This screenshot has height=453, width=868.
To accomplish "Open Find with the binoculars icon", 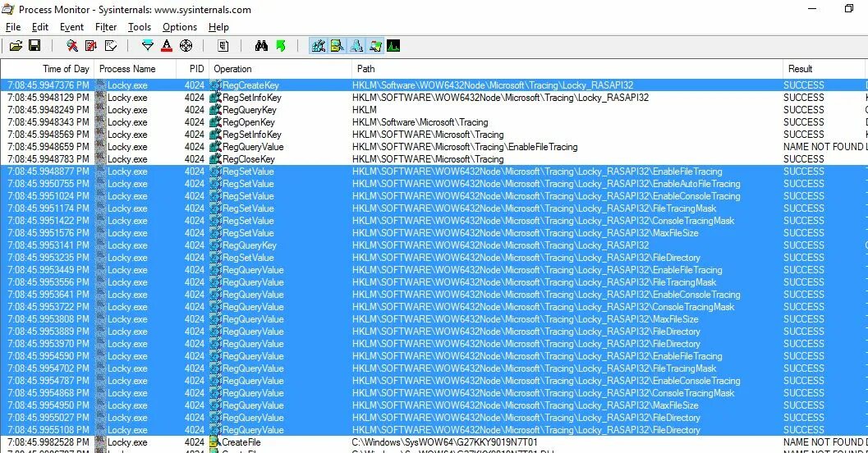I will (261, 46).
